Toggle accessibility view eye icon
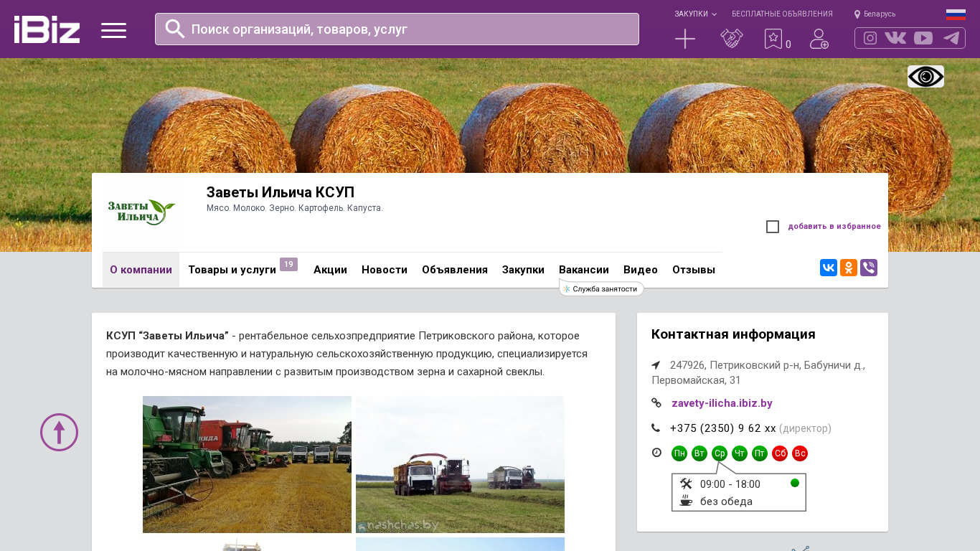 (925, 76)
